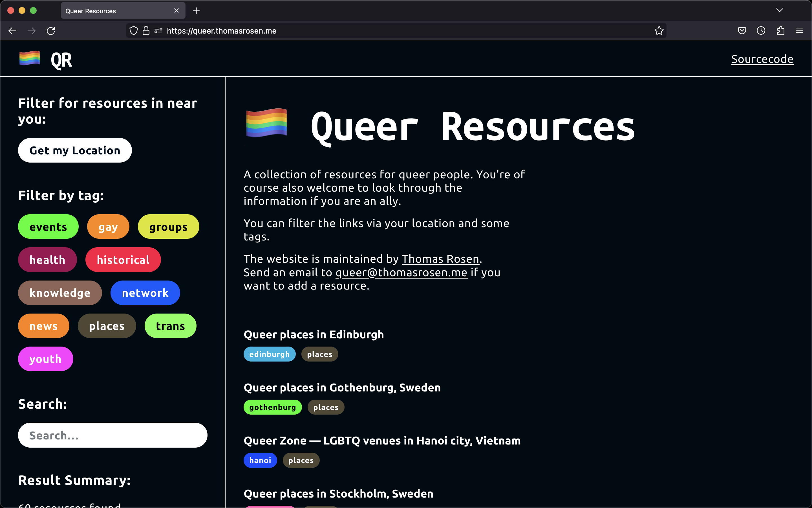Toggle the trans tag filter

[171, 326]
